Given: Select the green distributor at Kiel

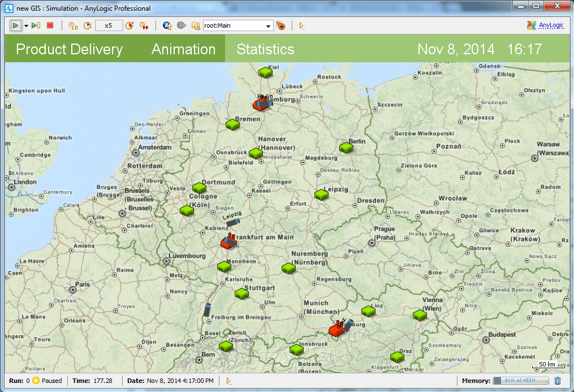Looking at the screenshot, I should pyautogui.click(x=265, y=72).
